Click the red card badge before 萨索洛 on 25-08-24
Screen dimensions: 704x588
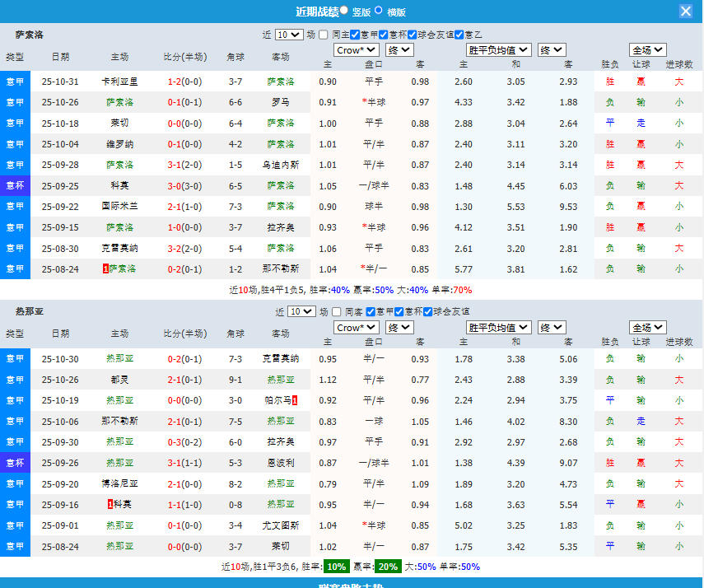coord(105,268)
